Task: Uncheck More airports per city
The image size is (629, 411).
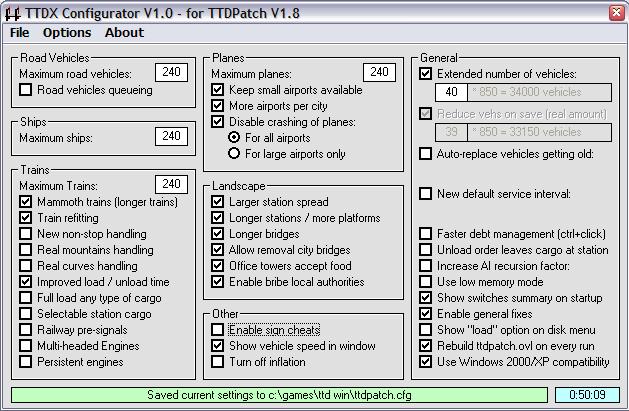Action: pos(217,105)
